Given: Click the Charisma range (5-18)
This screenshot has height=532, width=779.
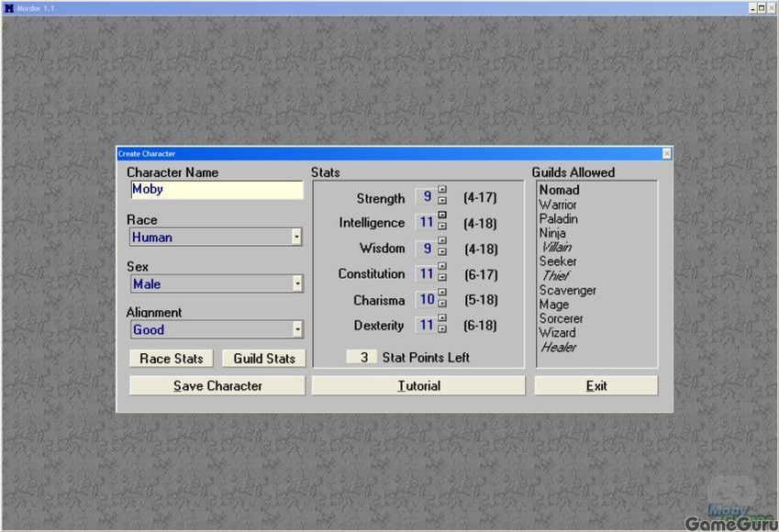Looking at the screenshot, I should (x=481, y=300).
